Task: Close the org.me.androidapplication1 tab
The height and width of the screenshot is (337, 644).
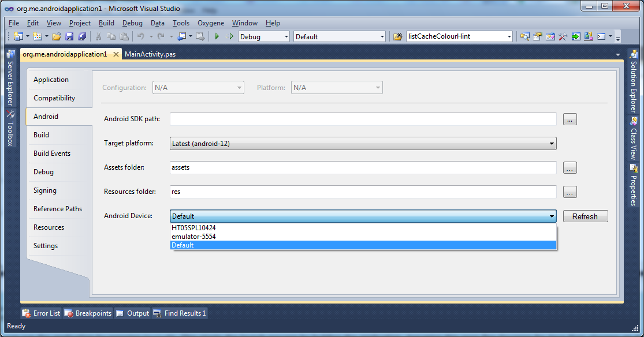Action: point(116,54)
